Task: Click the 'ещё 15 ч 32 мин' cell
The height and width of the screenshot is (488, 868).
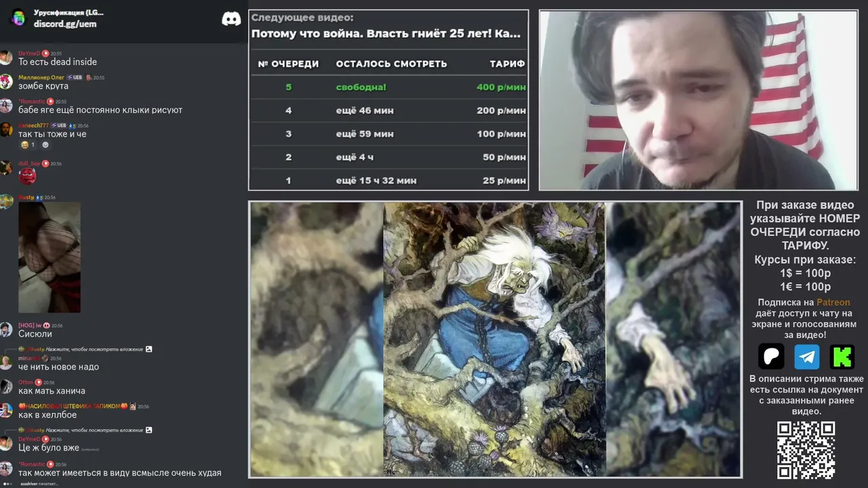Action: pos(376,180)
